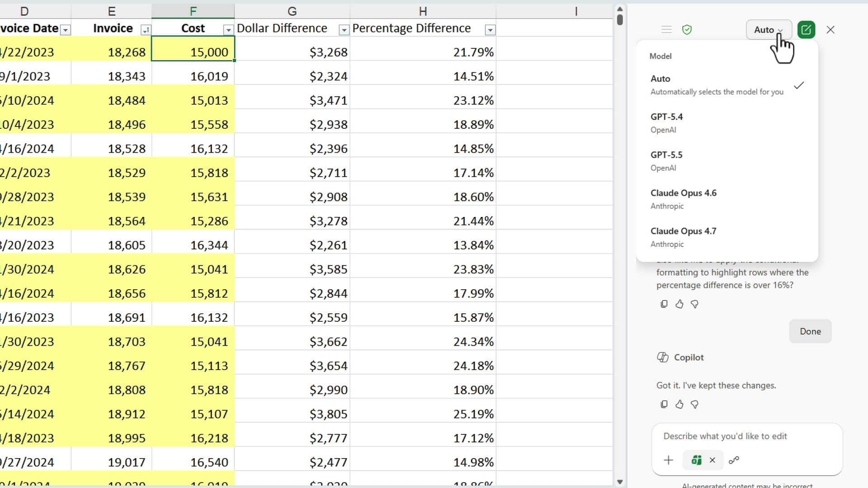Open the Invoice Date filter dropdown
This screenshot has height=488, width=868.
coord(66,30)
